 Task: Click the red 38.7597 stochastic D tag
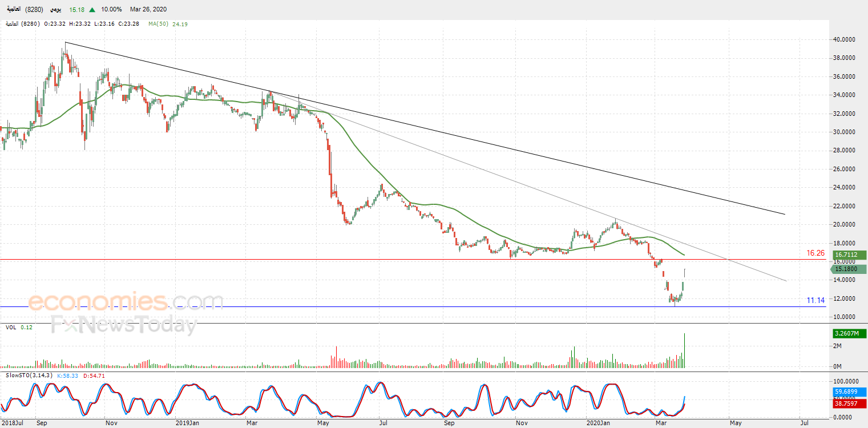click(x=849, y=403)
